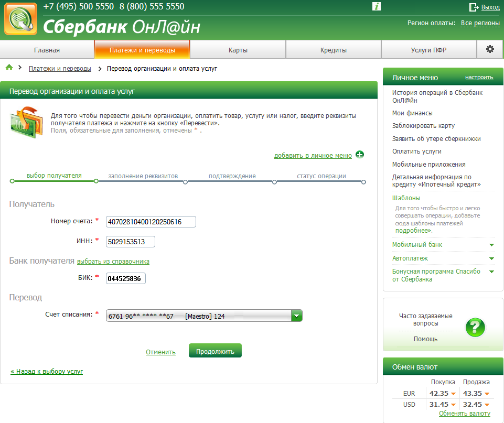Open Мобильные приложения menu item

point(429,164)
